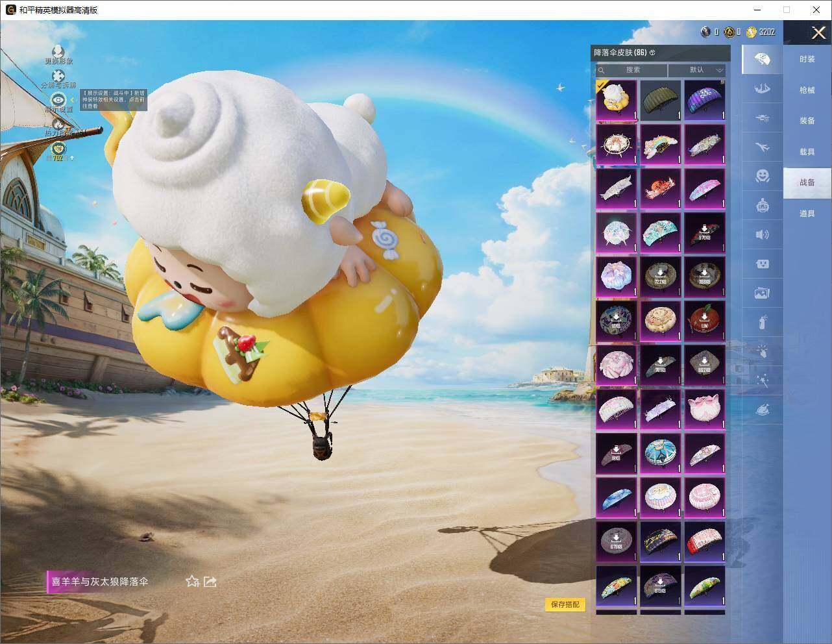Switch to the 时装 tab
This screenshot has width=832, height=644.
(807, 59)
